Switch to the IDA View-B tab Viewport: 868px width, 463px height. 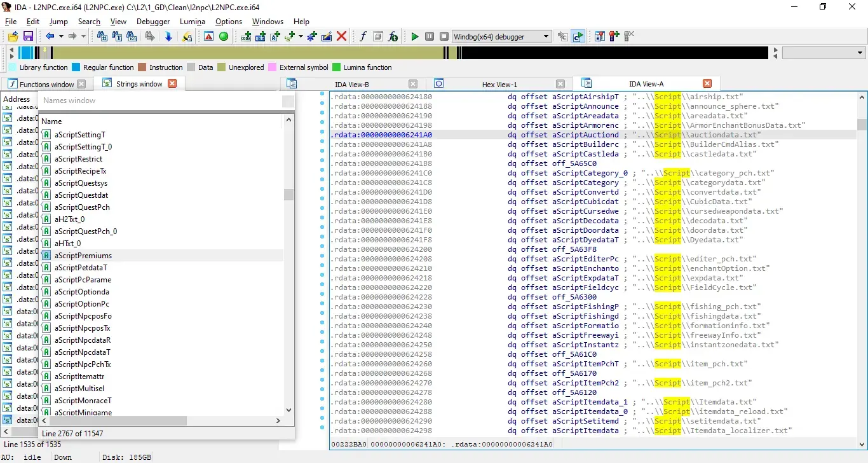click(x=352, y=84)
